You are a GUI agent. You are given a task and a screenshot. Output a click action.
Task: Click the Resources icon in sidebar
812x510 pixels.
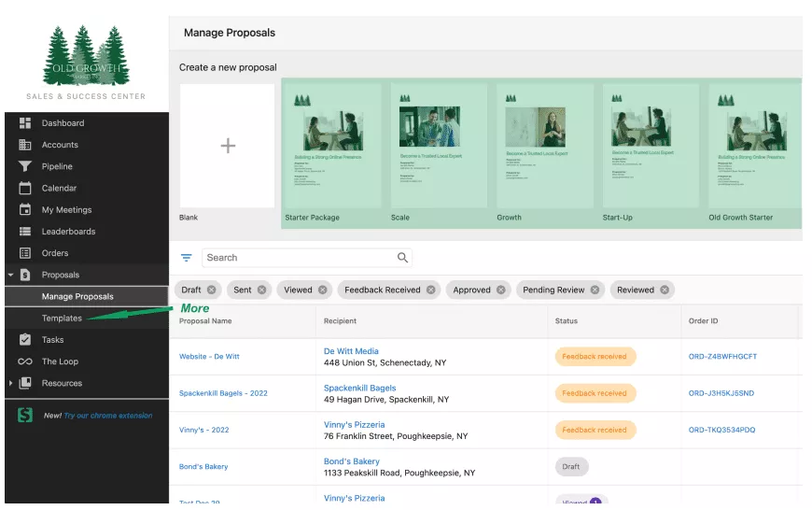point(25,384)
